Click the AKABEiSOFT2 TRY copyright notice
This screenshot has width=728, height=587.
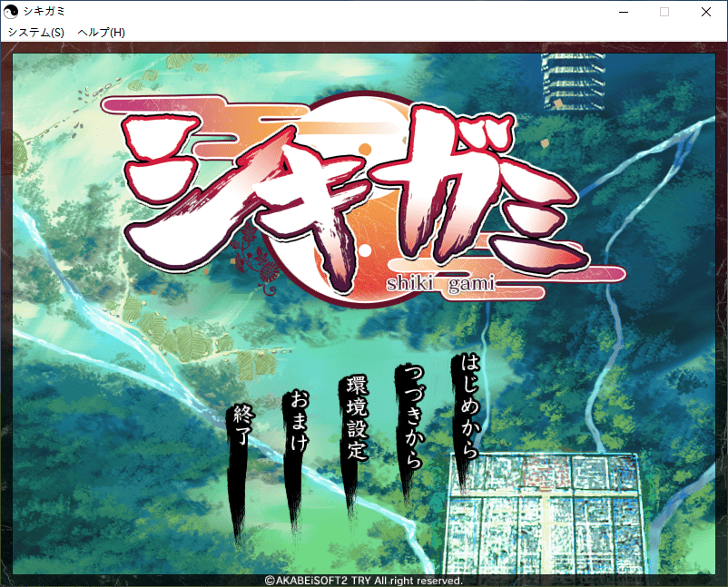pos(363,580)
